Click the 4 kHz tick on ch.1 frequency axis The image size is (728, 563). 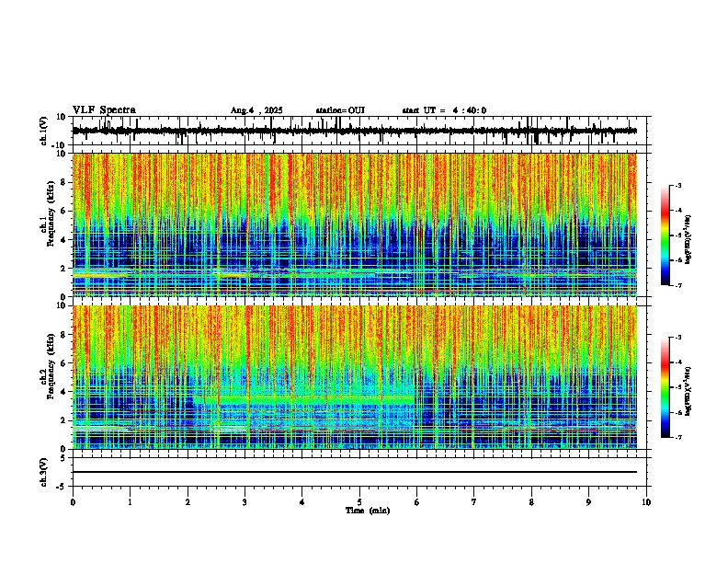point(64,240)
